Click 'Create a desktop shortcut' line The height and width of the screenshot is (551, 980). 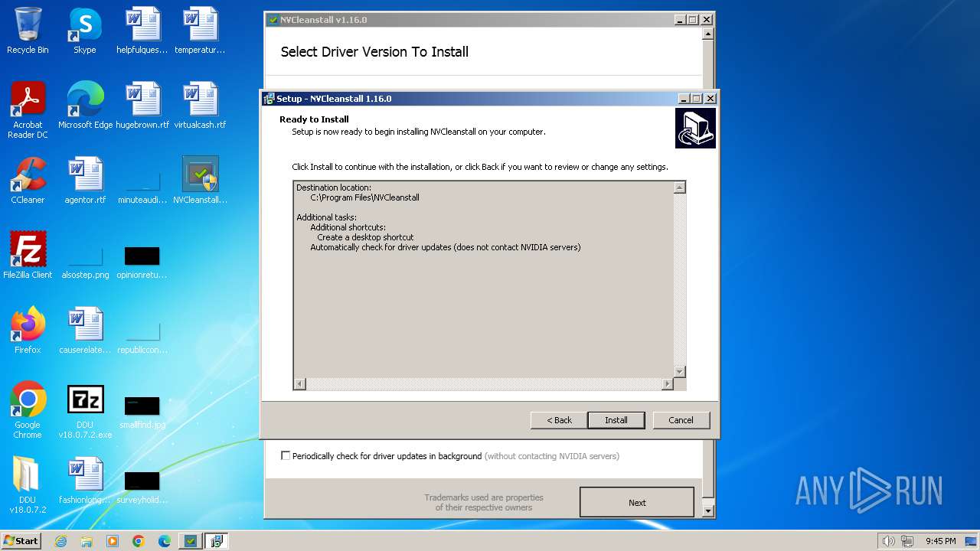tap(365, 237)
